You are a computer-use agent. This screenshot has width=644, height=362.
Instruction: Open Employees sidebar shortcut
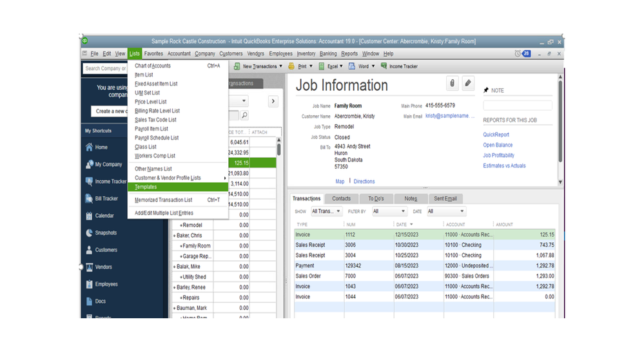(x=102, y=284)
